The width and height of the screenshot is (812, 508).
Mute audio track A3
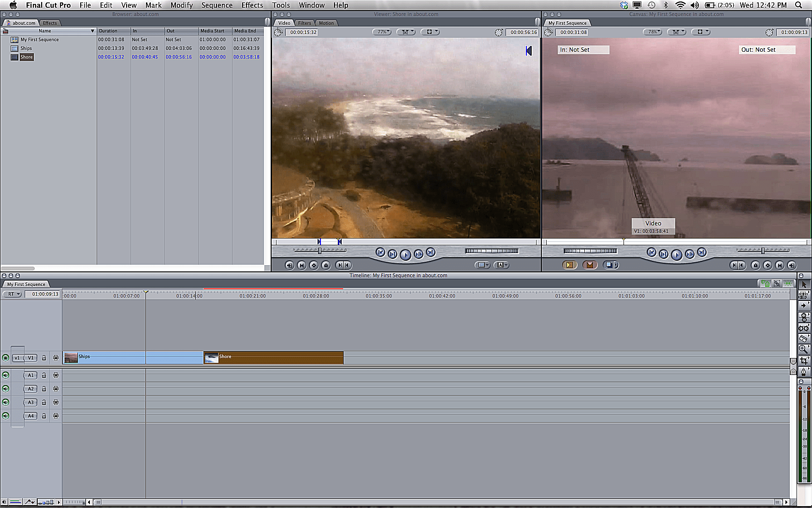click(x=5, y=402)
